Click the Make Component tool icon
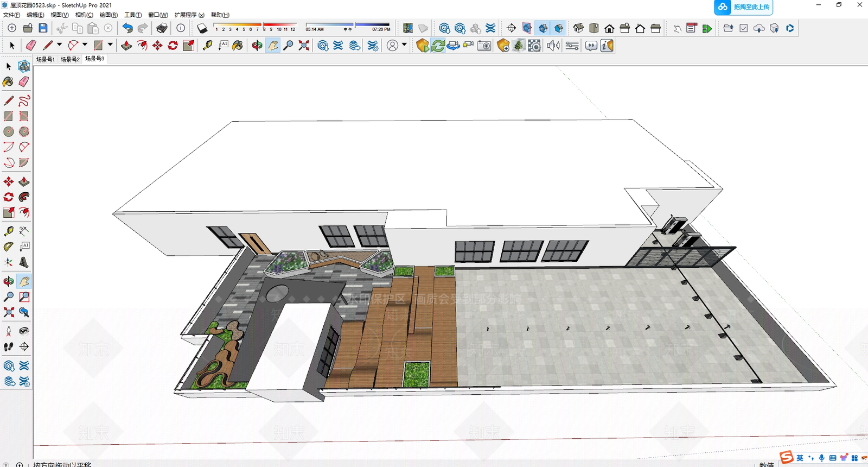The height and width of the screenshot is (467, 868). [x=24, y=66]
